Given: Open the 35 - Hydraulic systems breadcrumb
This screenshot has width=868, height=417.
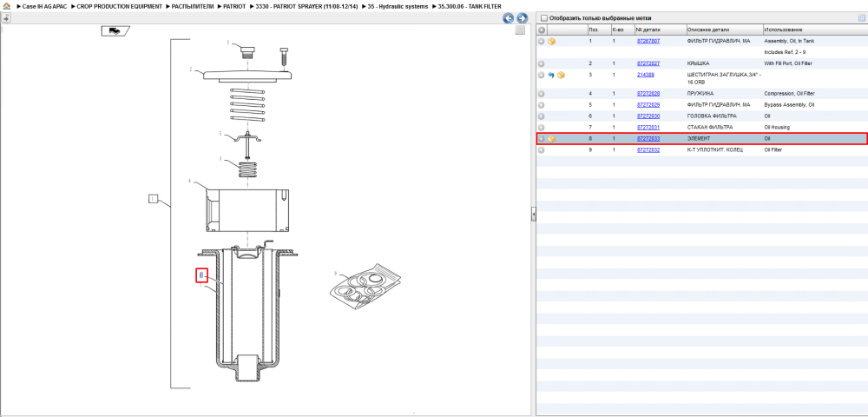Looking at the screenshot, I should click(398, 6).
